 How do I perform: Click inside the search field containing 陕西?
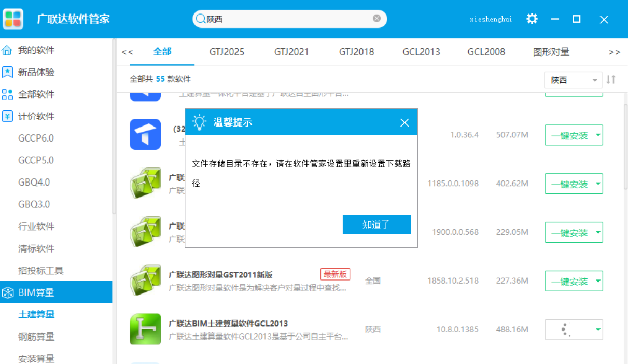pyautogui.click(x=289, y=19)
